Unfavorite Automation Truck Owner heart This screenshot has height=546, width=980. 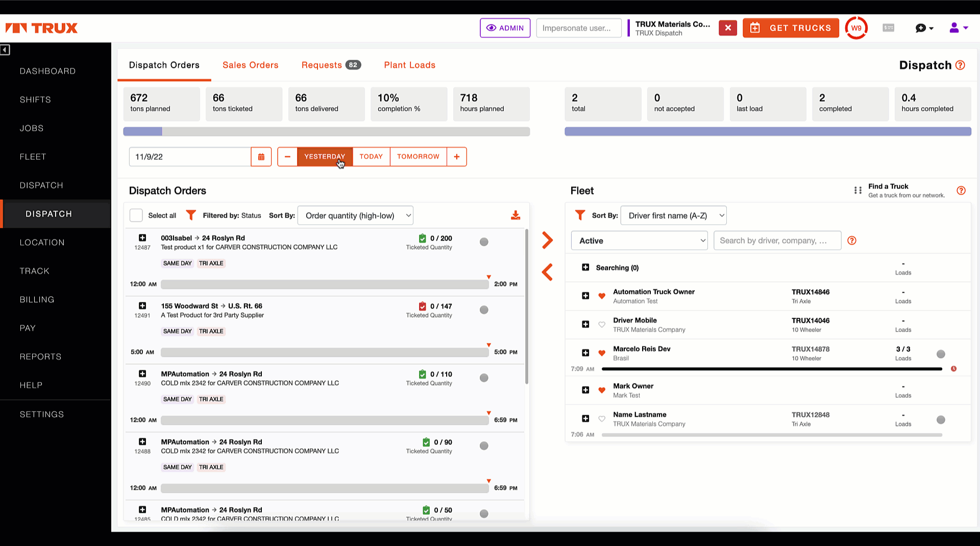point(602,296)
